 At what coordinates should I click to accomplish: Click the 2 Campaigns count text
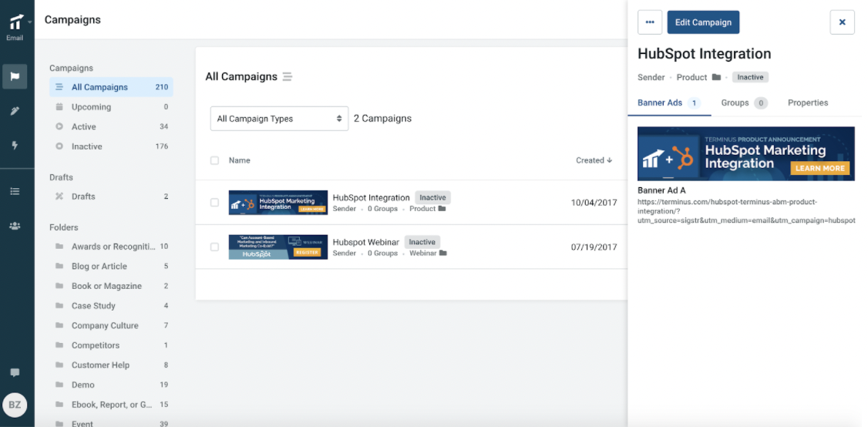coord(382,119)
